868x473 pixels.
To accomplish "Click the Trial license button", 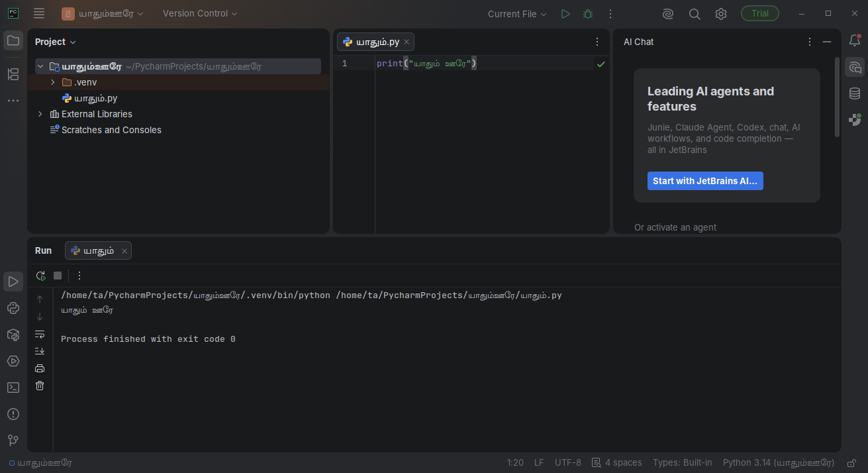I will pos(760,13).
